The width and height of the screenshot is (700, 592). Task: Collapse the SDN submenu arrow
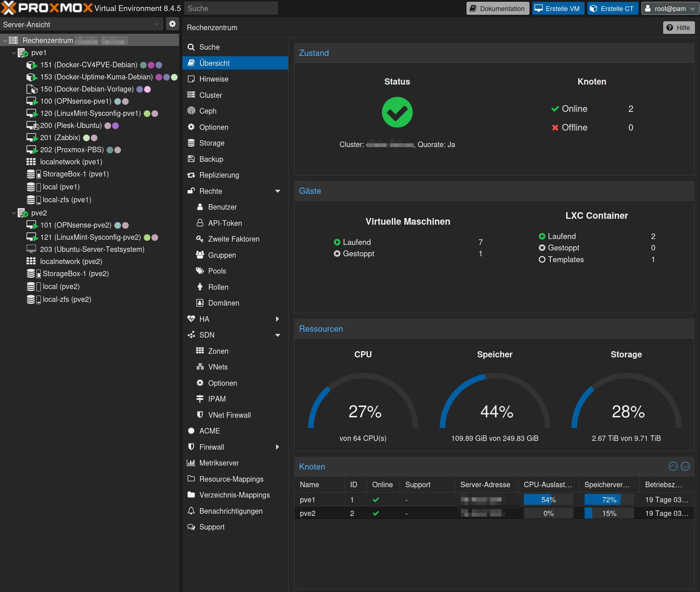point(278,335)
